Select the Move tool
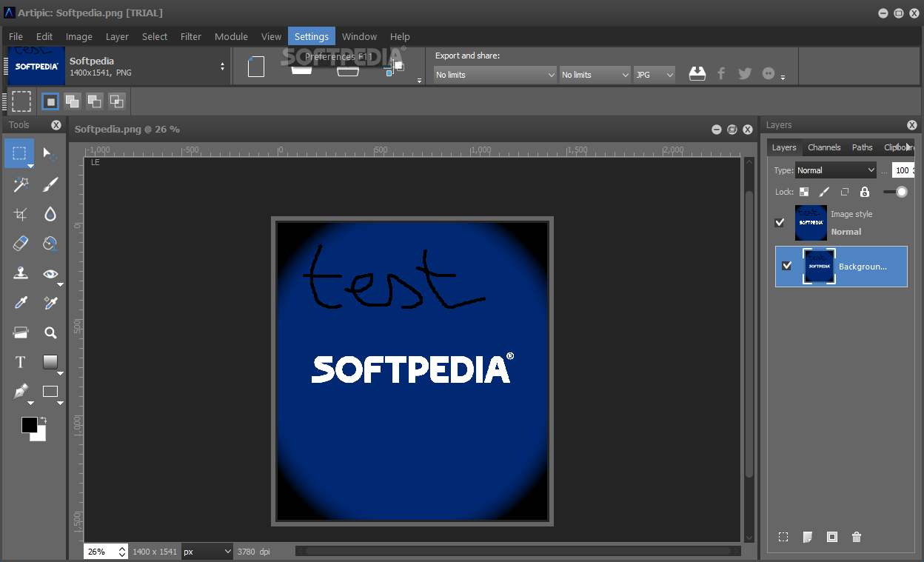 pyautogui.click(x=50, y=154)
